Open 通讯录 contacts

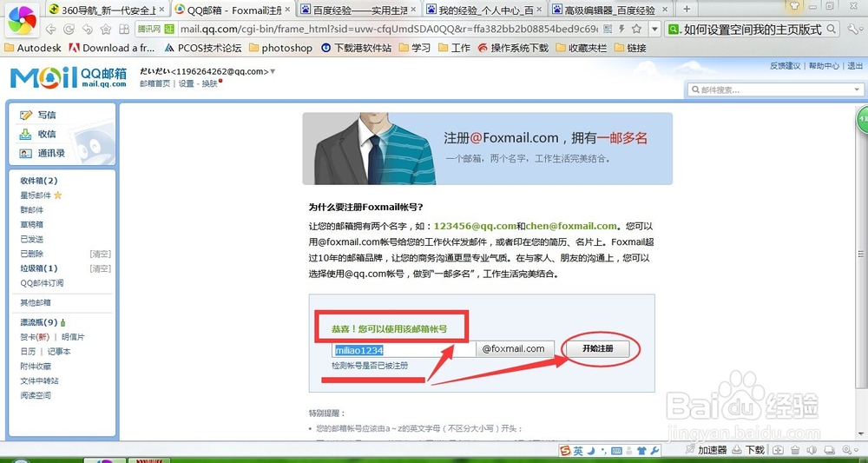(51, 154)
